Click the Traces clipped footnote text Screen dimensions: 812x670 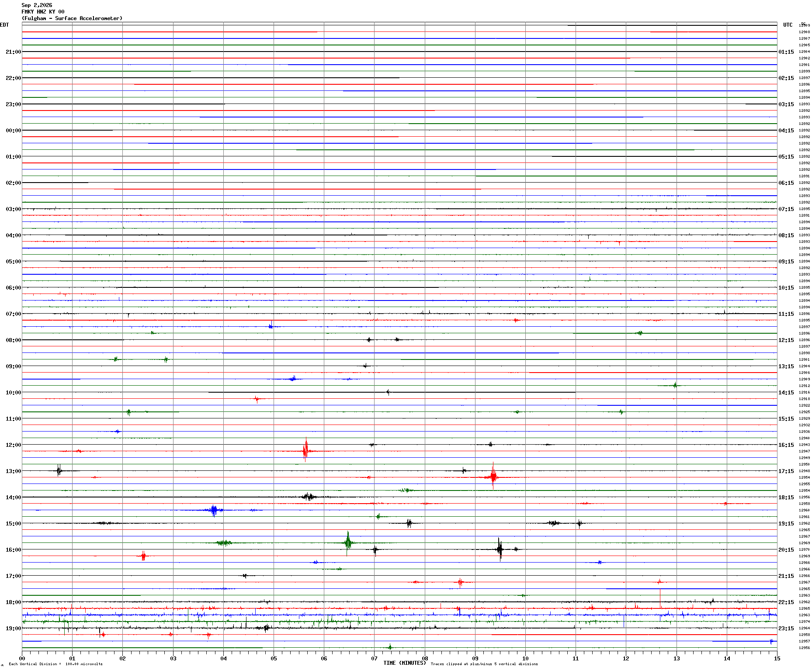(x=484, y=664)
